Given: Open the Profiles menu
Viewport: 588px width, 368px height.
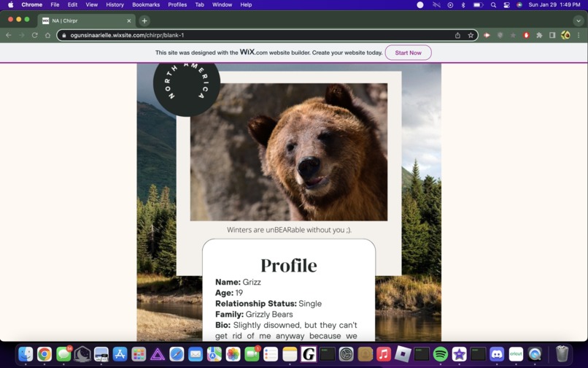Looking at the screenshot, I should pos(177,5).
